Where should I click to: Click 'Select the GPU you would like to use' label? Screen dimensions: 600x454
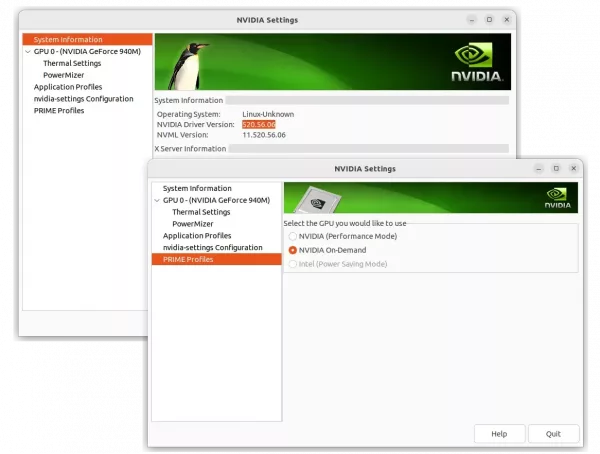pos(345,223)
